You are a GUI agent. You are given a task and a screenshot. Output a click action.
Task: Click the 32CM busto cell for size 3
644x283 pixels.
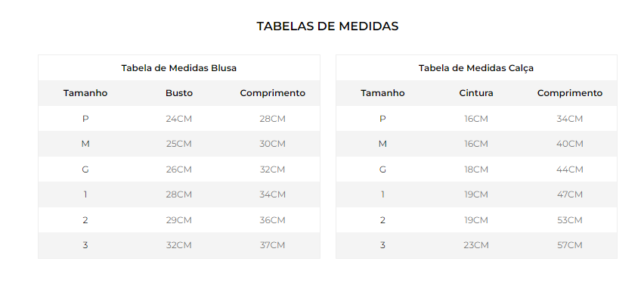click(178, 245)
